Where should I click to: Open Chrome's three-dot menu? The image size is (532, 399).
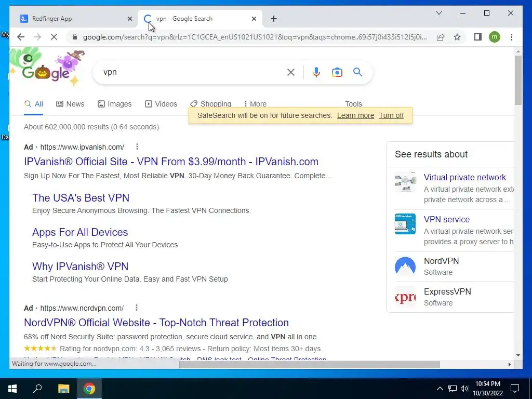[511, 37]
